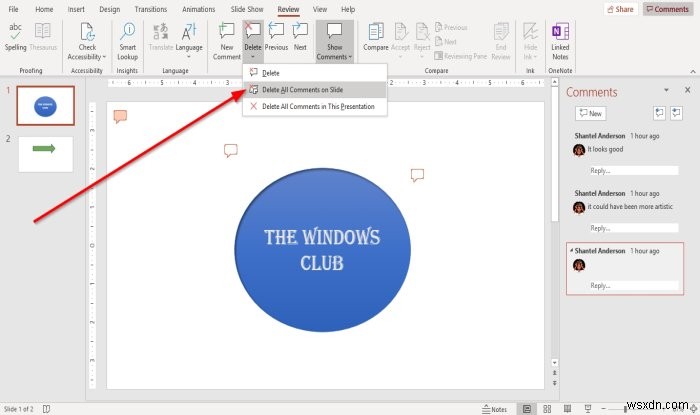
Task: Select slide 1 thumbnail
Action: point(46,106)
